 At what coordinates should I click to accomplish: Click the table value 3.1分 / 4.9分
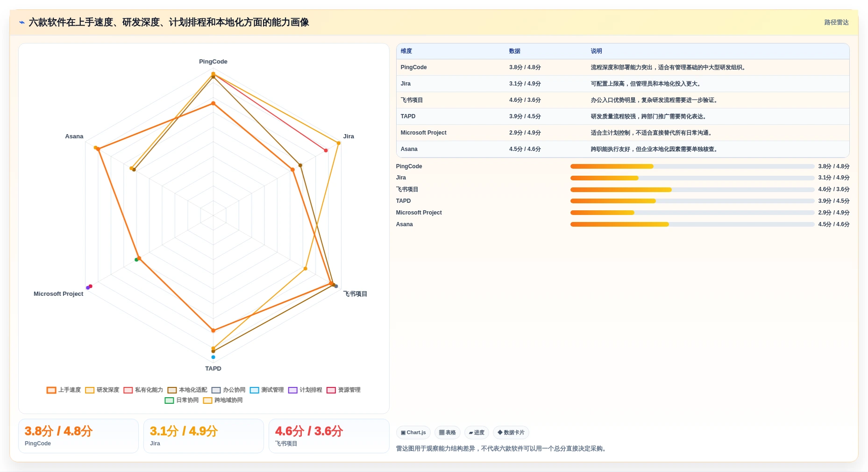coord(525,84)
